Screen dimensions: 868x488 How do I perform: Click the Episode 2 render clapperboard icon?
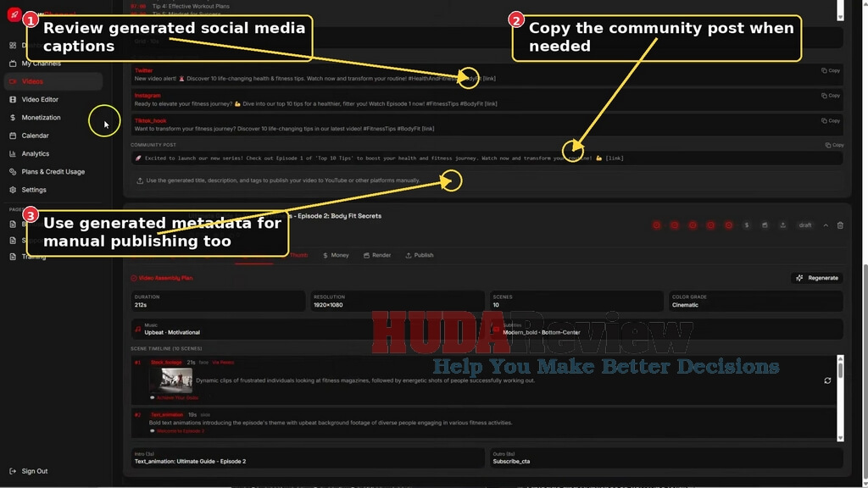click(x=765, y=225)
